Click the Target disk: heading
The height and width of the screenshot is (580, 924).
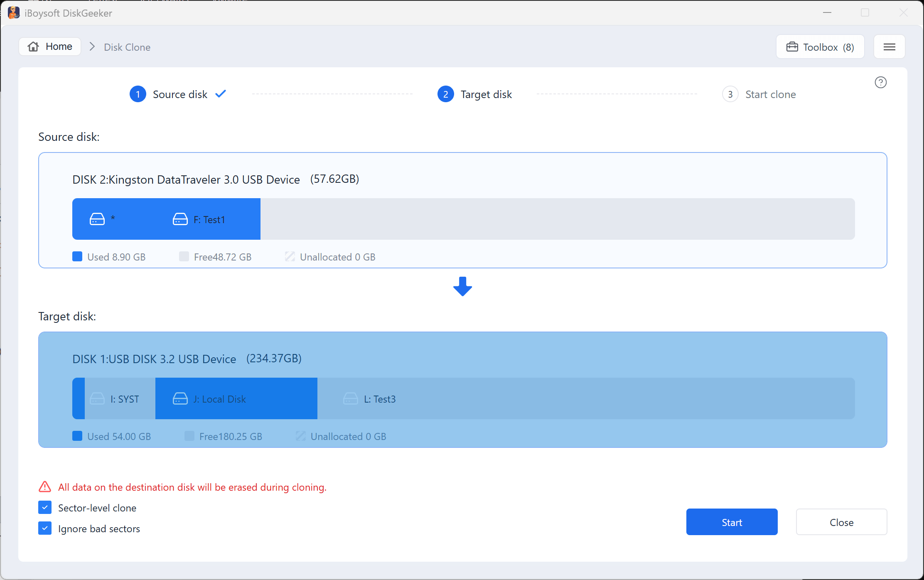67,317
